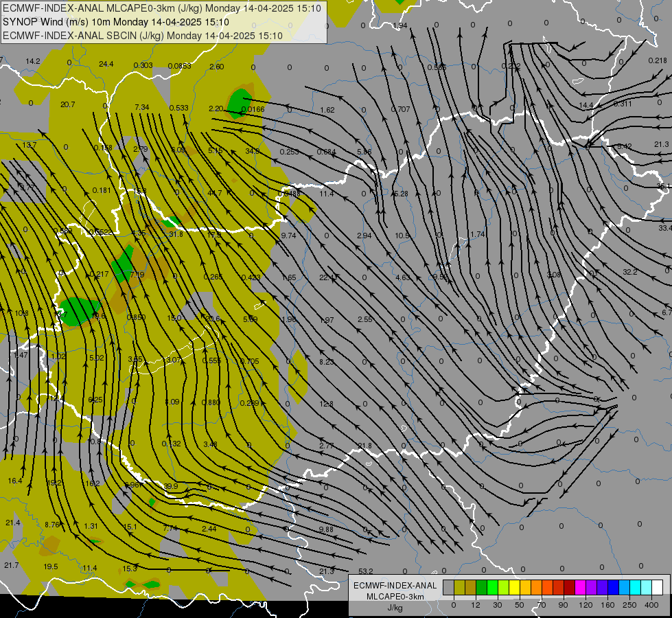Select the bright green legend swatch

[492, 587]
